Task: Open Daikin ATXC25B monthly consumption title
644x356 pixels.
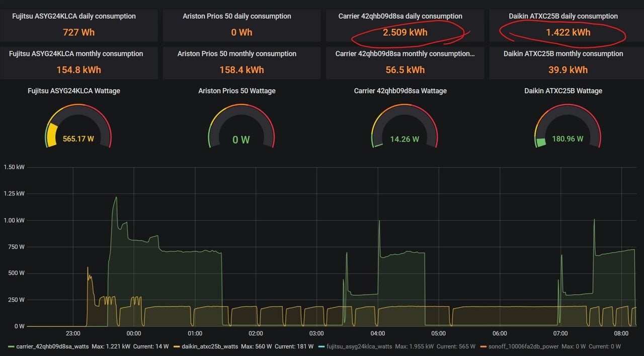Action: pyautogui.click(x=563, y=53)
